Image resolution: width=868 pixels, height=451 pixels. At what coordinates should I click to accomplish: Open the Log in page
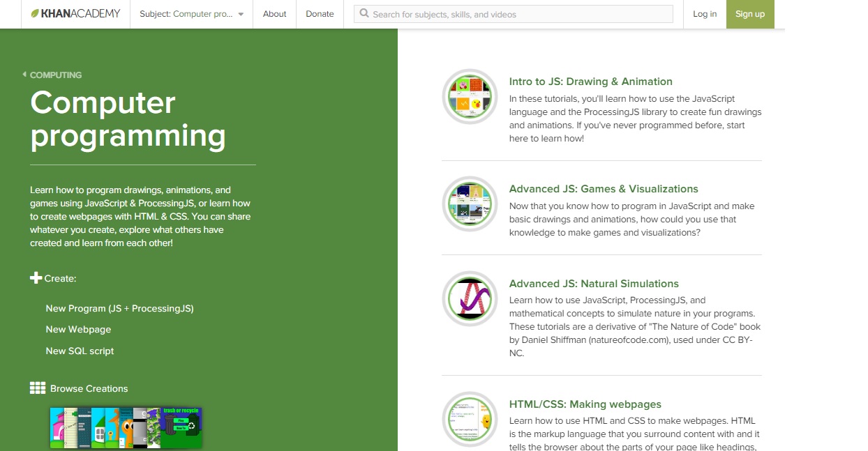pyautogui.click(x=705, y=14)
